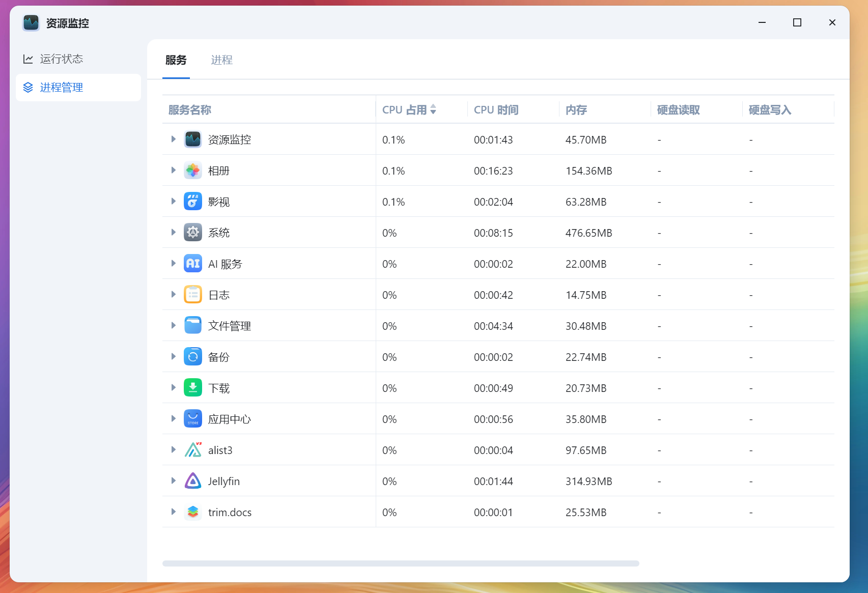This screenshot has height=593, width=868.
Task: Expand the alist3 service row
Action: pyautogui.click(x=174, y=450)
